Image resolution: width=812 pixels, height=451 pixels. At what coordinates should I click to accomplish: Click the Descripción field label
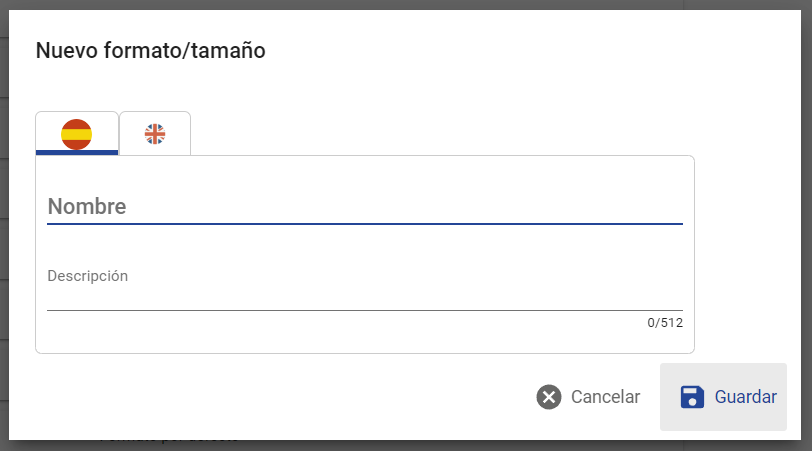(88, 276)
